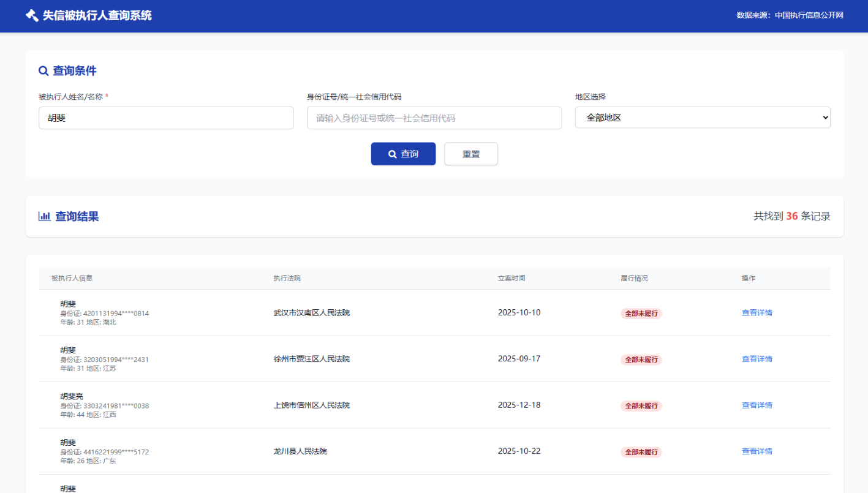
Task: Open 查看详情 for 武汉市汉南区人民法院 record
Action: [x=757, y=312]
